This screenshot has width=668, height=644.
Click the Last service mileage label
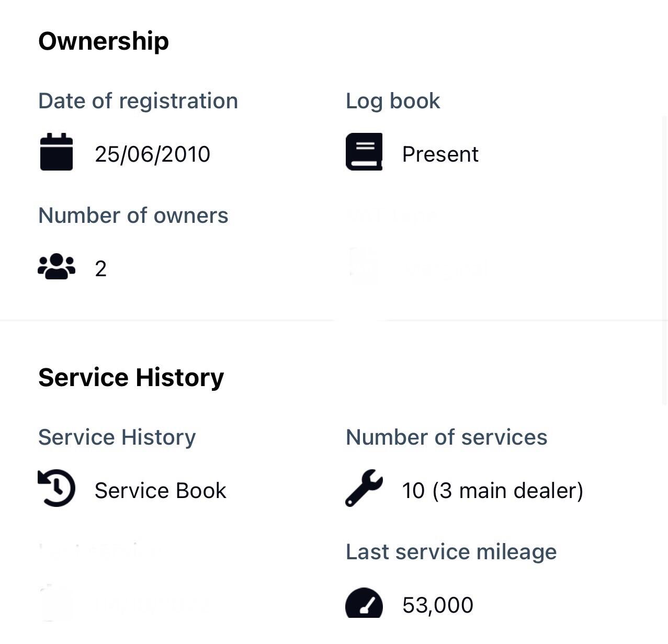coord(451,552)
